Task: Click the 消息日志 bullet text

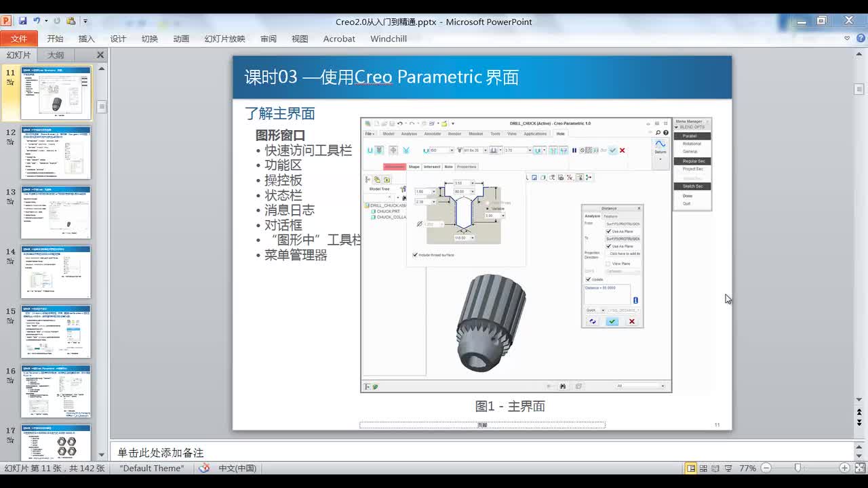Action: [290, 210]
